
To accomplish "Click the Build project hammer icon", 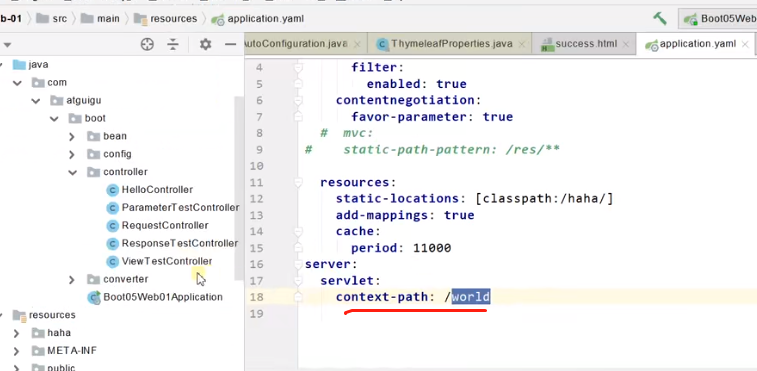I will tap(659, 18).
